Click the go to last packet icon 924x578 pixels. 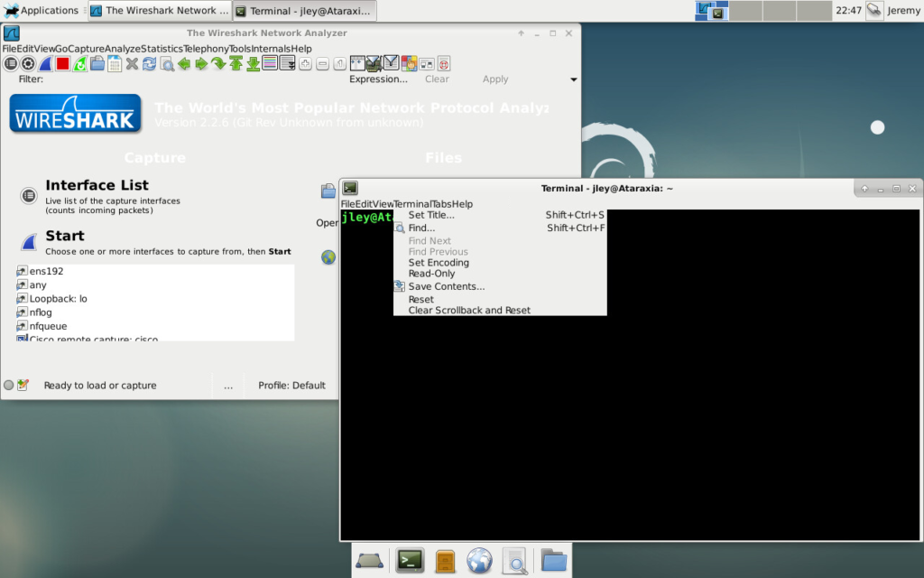tap(253, 64)
